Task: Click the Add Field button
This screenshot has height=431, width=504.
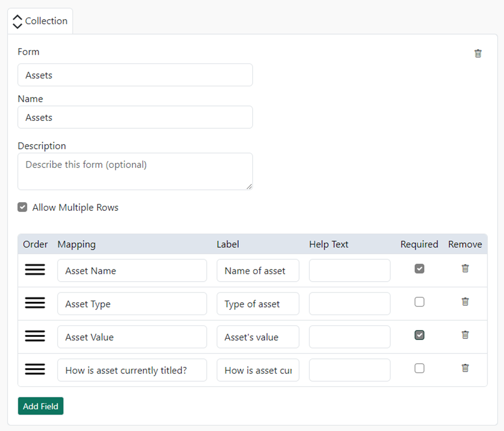Action: pos(40,406)
